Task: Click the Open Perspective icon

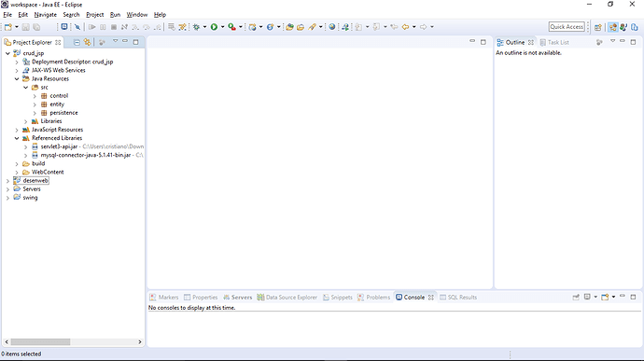Action: [598, 27]
